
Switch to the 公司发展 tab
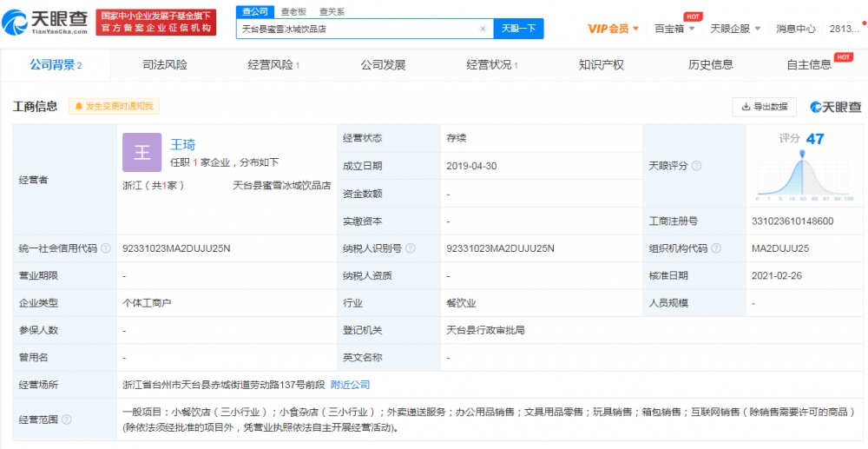tap(383, 65)
